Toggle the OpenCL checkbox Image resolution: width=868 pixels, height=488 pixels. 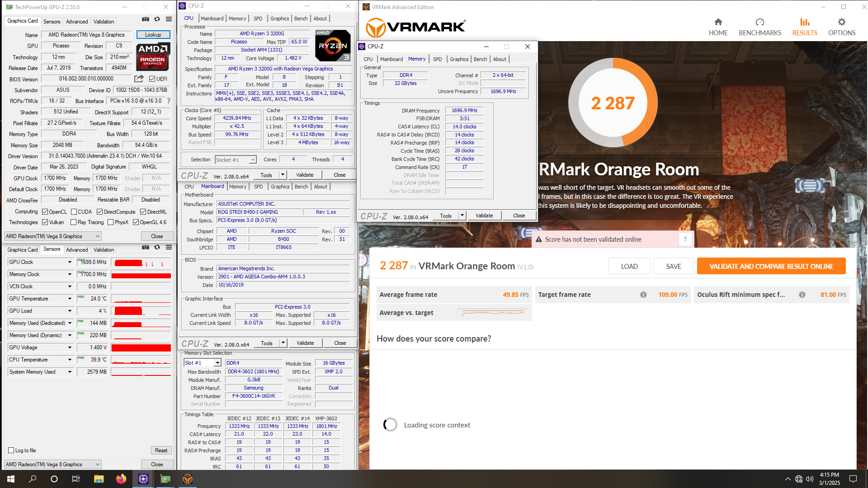[x=45, y=212]
